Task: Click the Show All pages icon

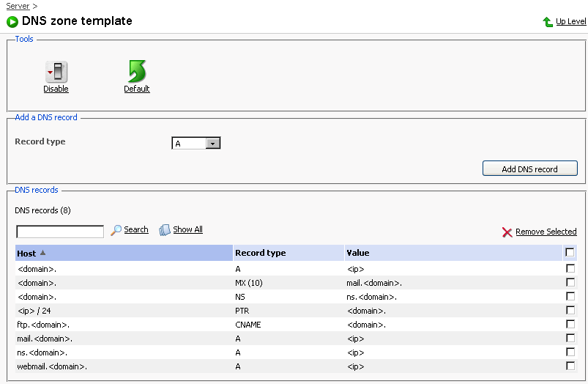Action: (165, 230)
